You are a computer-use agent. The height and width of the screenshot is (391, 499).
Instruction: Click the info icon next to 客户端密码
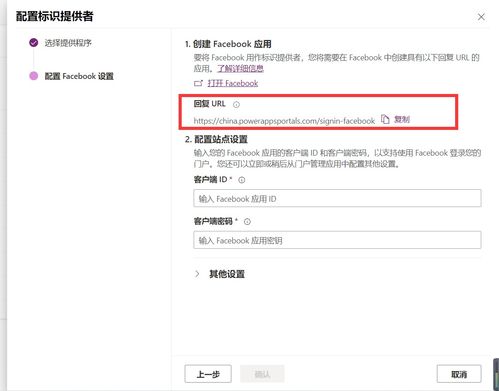(247, 222)
